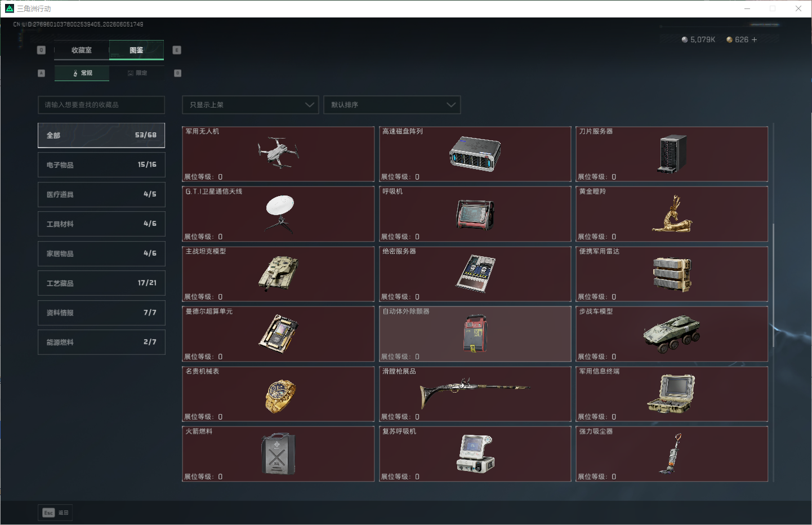Open the 只显示上架 filter dropdown
This screenshot has height=525, width=812.
(251, 105)
